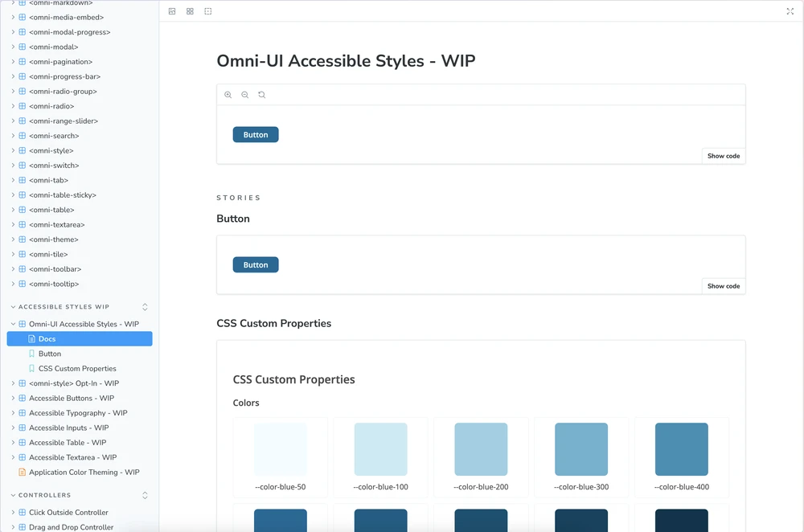
Task: Collapse the Omni-UI Accessible Styles - WIP node
Action: click(x=14, y=324)
